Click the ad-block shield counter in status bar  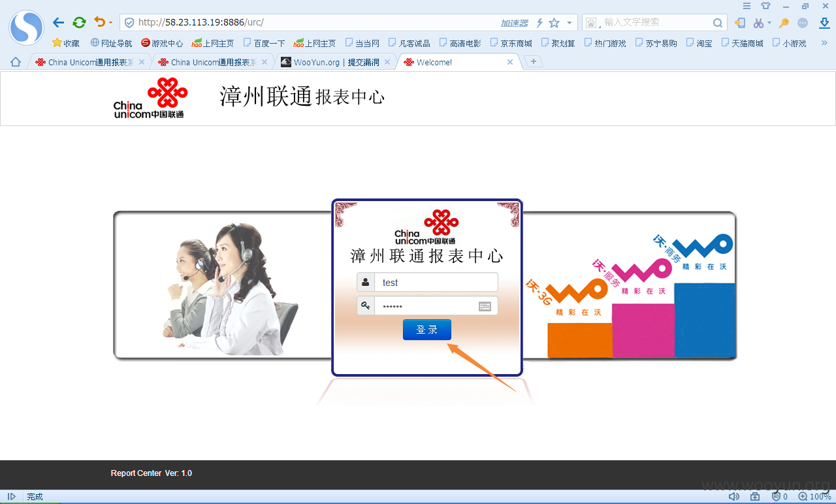780,497
